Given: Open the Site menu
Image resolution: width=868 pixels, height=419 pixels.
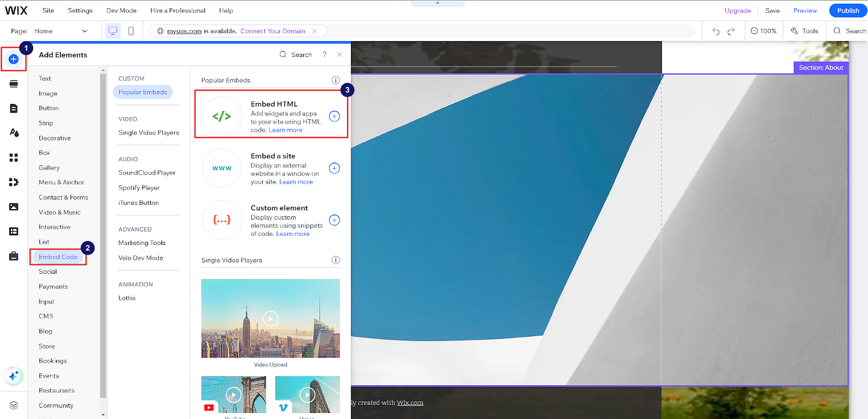Looking at the screenshot, I should tap(48, 10).
